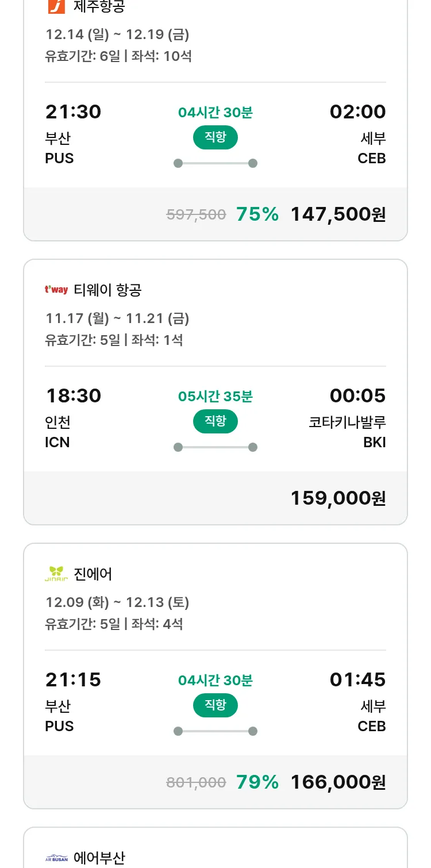Open 에어부산 flight card title

tap(99, 858)
